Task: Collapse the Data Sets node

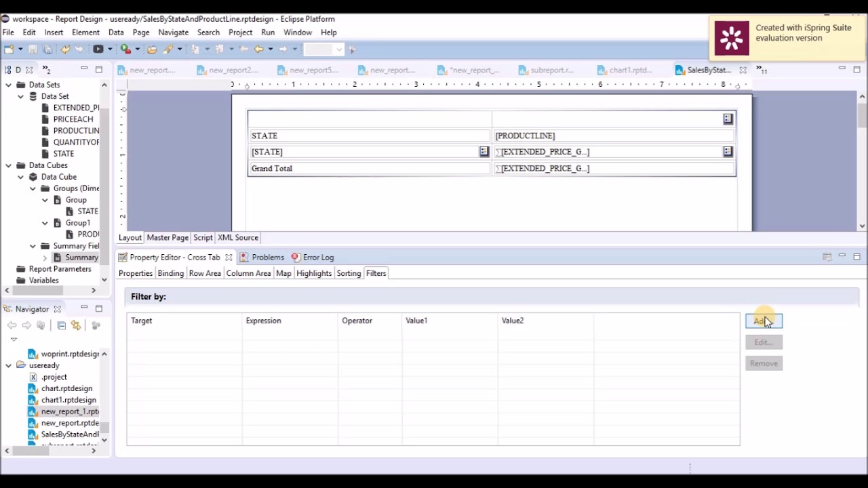Action: [x=9, y=85]
